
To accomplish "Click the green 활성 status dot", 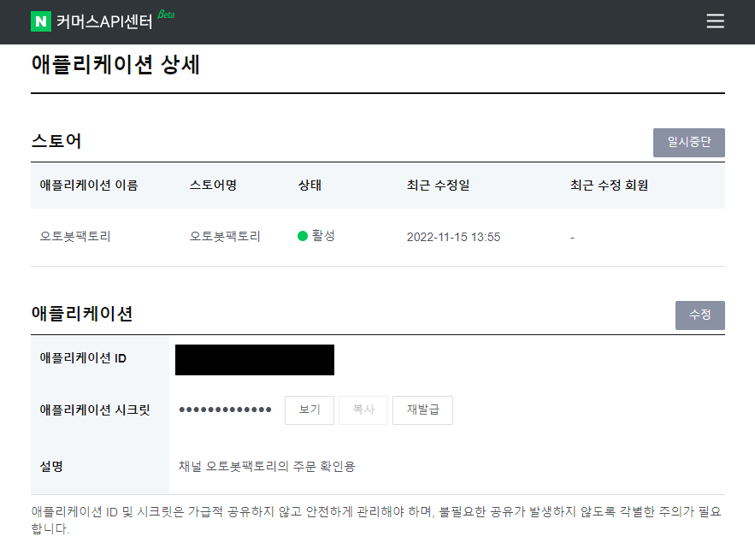I will coord(303,236).
